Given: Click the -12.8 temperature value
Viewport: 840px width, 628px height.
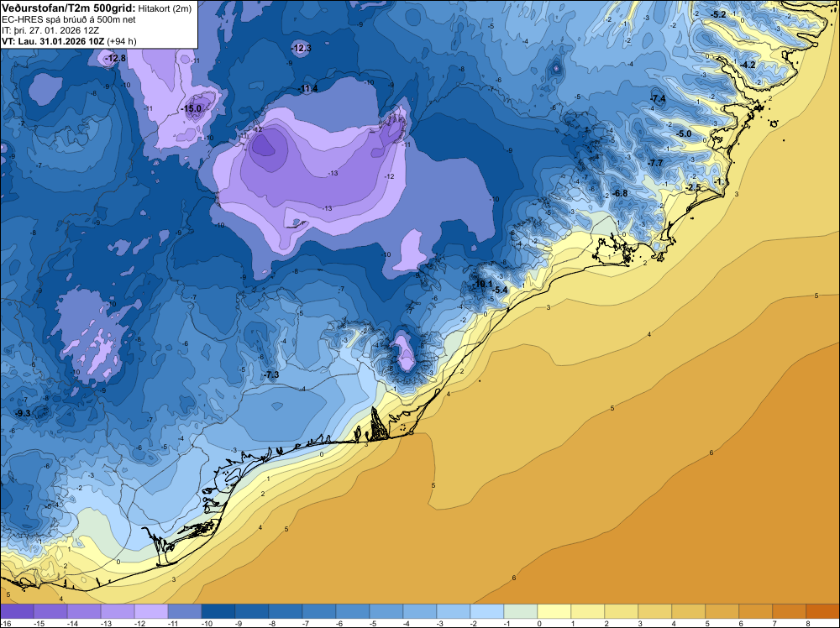Looking at the screenshot, I should (116, 59).
